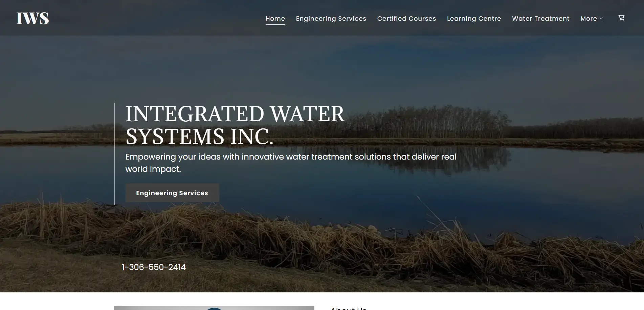Click the "world impact." tagline line
This screenshot has width=644, height=310.
point(153,169)
